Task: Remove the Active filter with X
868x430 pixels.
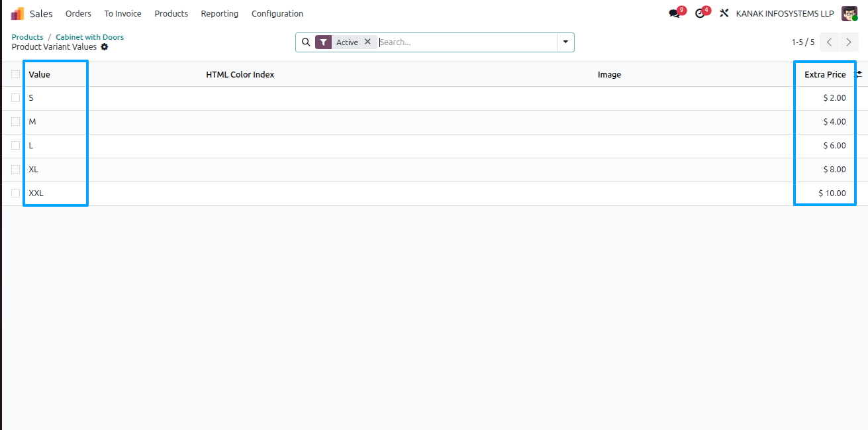Action: (x=367, y=42)
